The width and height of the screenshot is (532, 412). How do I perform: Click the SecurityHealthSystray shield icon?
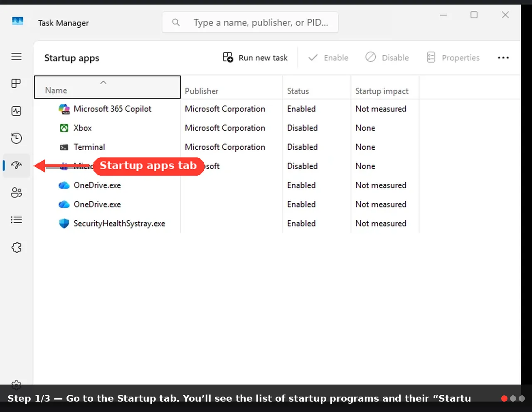click(x=64, y=224)
